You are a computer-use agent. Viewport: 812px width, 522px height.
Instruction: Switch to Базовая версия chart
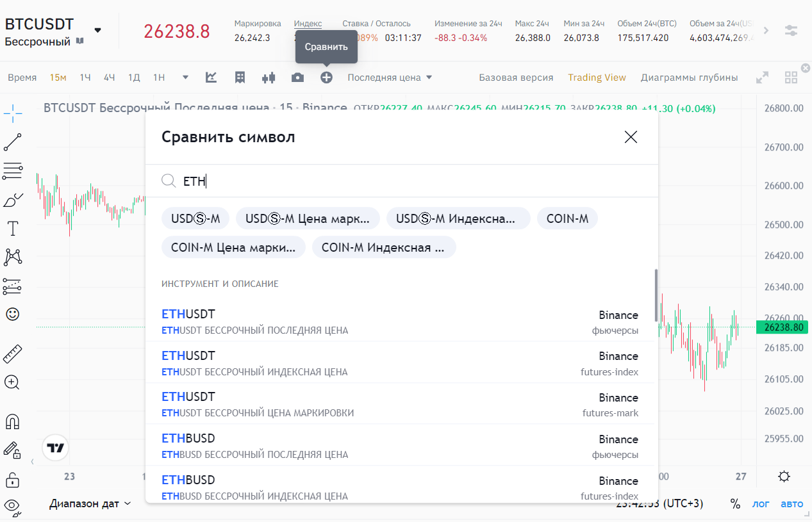(516, 77)
